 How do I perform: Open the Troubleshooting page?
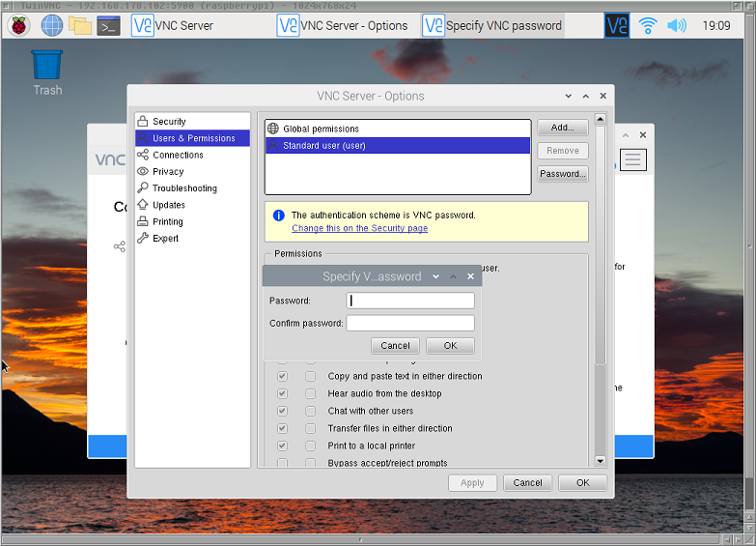pyautogui.click(x=192, y=188)
